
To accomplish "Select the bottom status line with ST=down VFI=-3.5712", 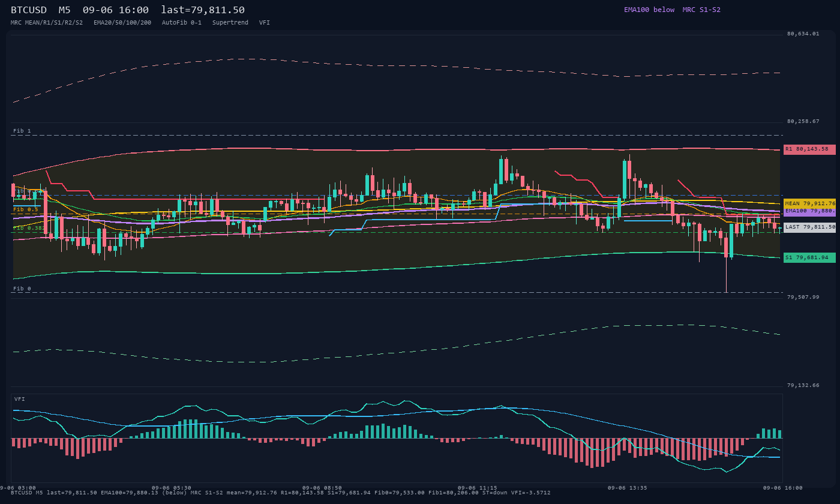I will [x=280, y=493].
